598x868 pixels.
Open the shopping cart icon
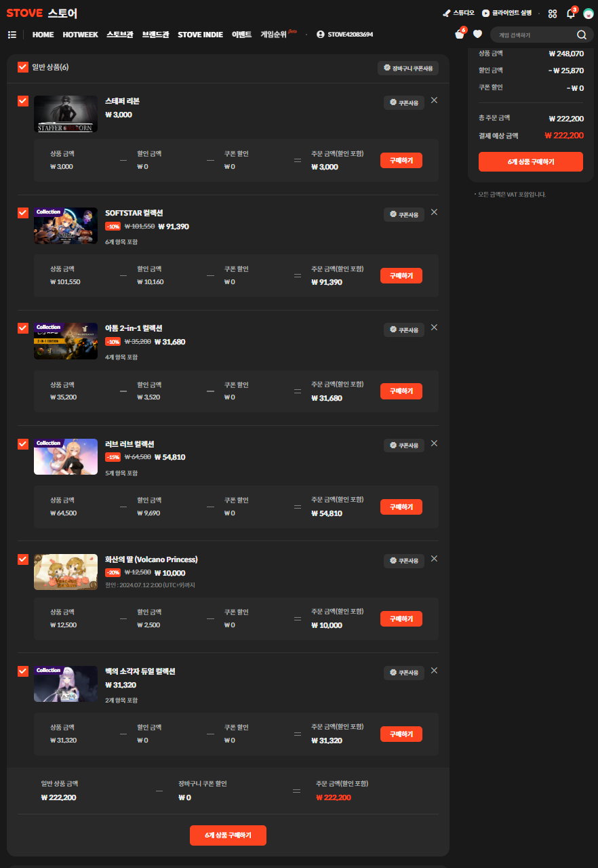(460, 35)
